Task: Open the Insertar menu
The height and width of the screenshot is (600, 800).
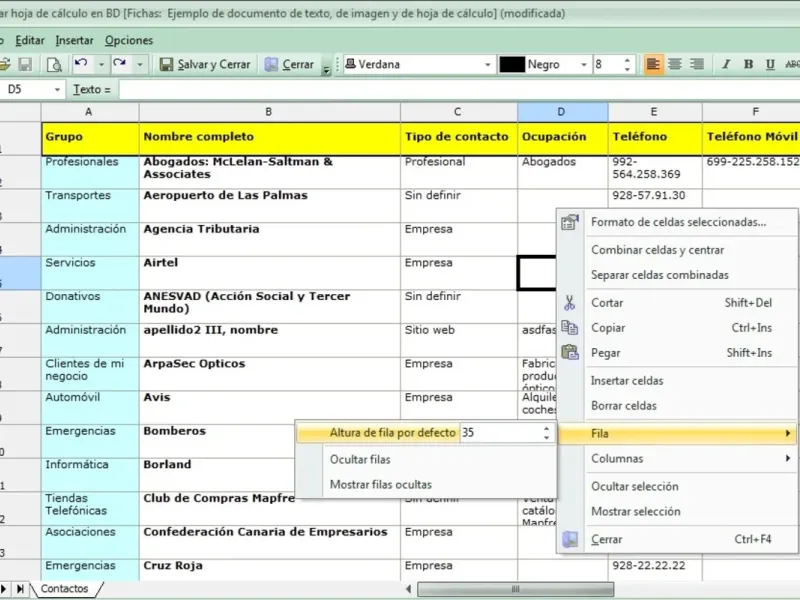Action: click(x=74, y=40)
